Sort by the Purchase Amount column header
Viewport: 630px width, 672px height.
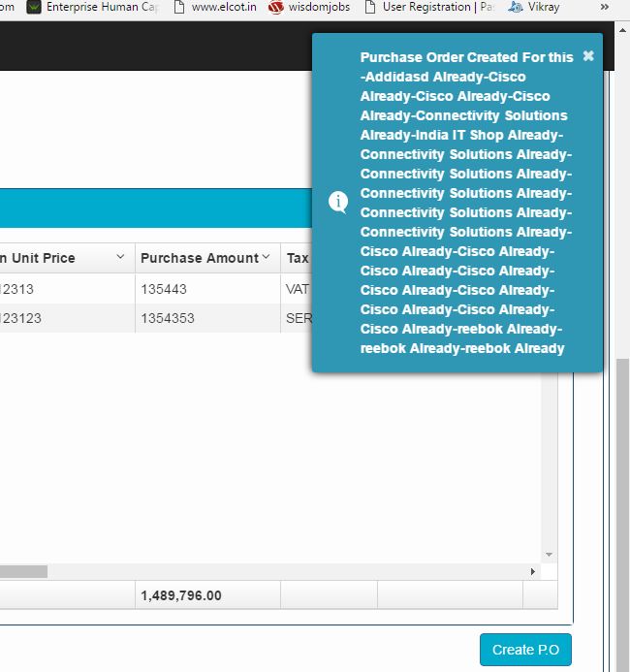[200, 258]
